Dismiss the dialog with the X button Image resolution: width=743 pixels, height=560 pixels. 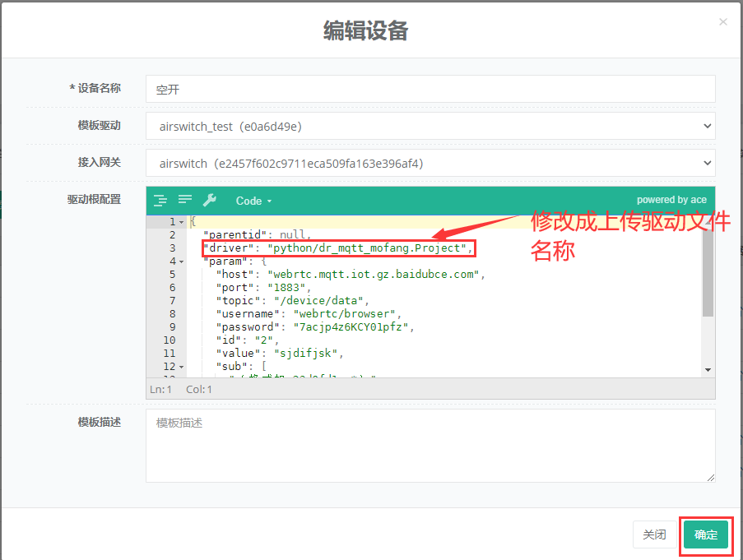point(722,21)
